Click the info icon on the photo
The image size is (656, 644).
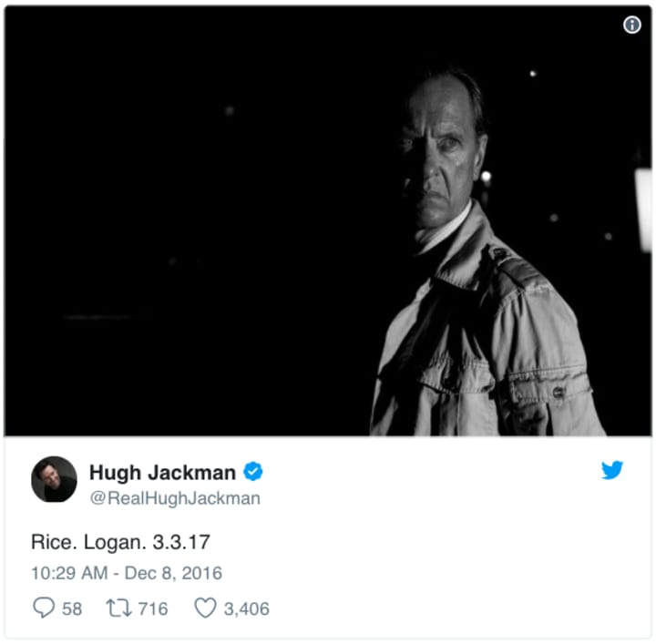pos(631,25)
